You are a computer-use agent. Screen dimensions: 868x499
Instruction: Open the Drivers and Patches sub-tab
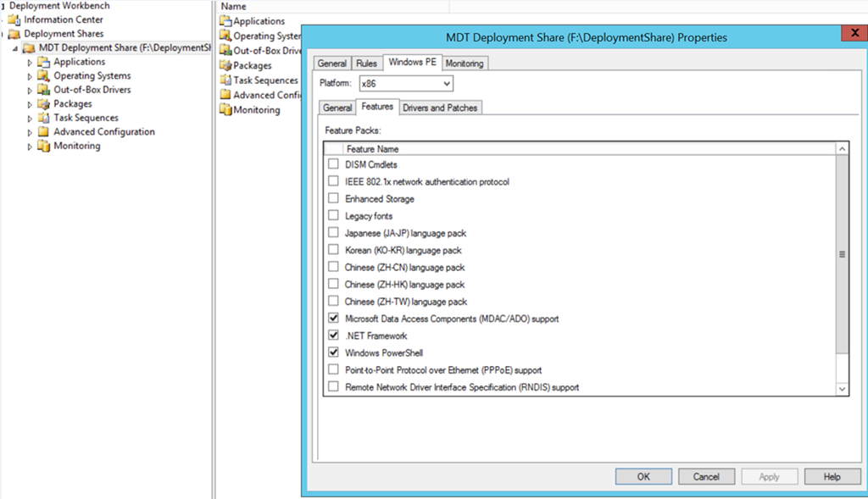point(440,108)
